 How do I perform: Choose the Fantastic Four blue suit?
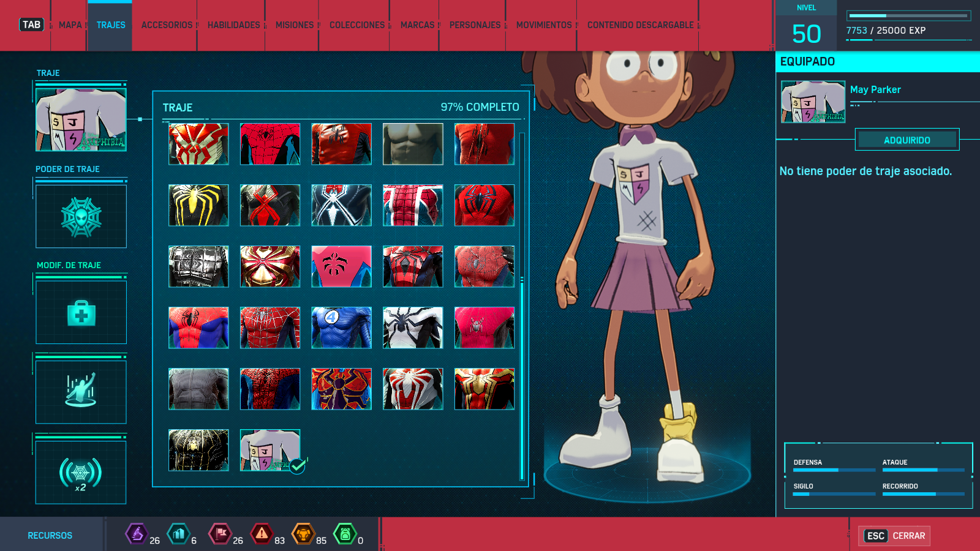coord(341,328)
